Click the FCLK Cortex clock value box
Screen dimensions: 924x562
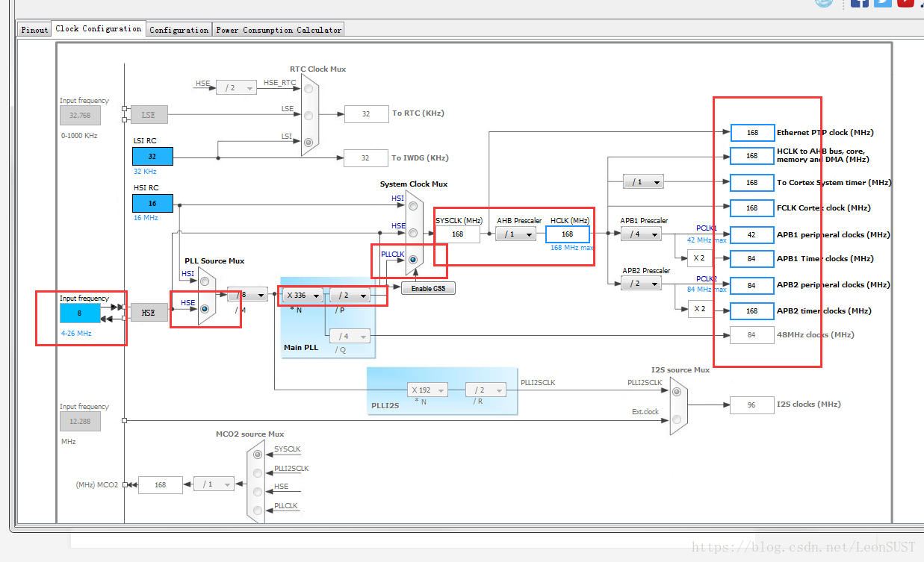pos(752,207)
